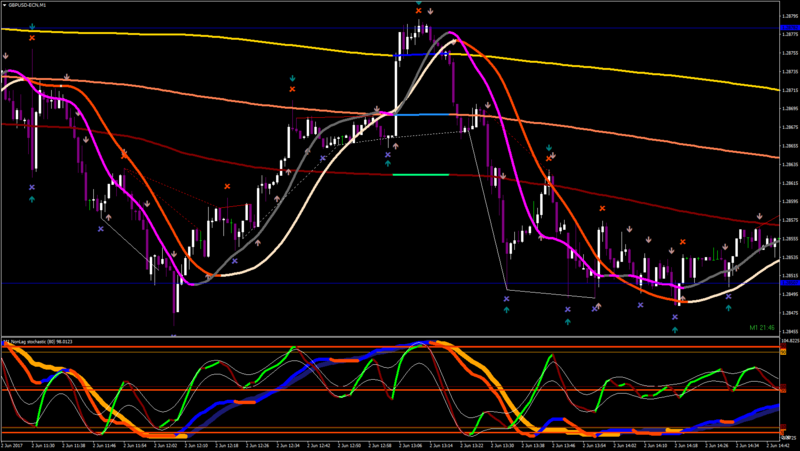The width and height of the screenshot is (800, 451).
Task: Click the 2 Jun 12:10 time label
Action: coord(195,445)
